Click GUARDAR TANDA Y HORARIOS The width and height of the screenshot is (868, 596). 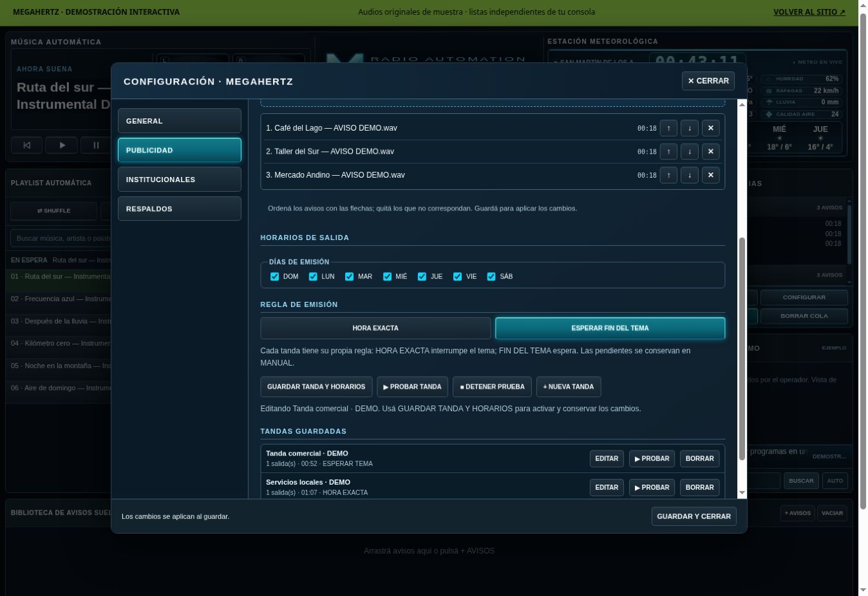click(x=316, y=387)
